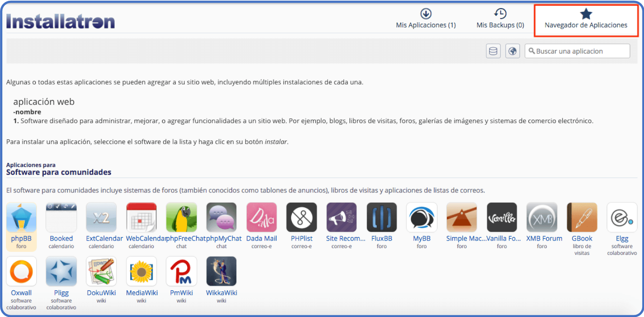Click the GBook name link
The width and height of the screenshot is (644, 317).
tap(582, 238)
